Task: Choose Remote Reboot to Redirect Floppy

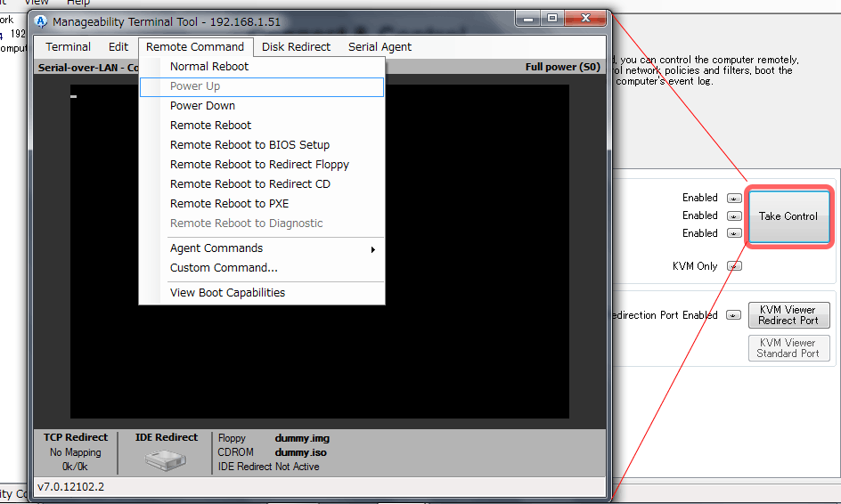Action: [x=262, y=165]
